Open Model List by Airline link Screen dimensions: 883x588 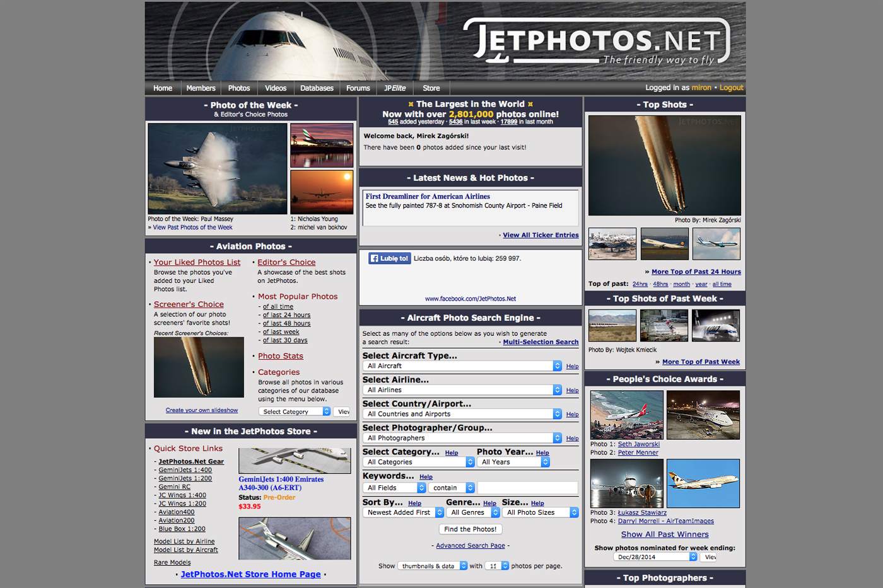tap(184, 541)
